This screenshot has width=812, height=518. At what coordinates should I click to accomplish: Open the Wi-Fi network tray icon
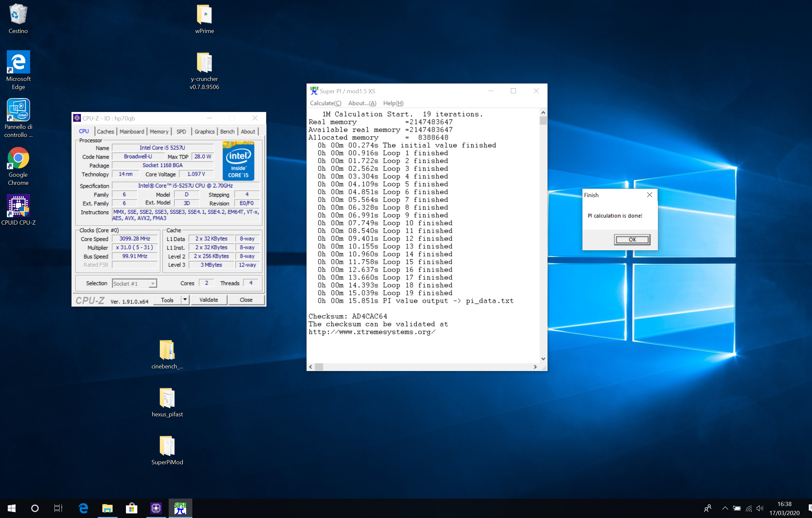pos(749,508)
